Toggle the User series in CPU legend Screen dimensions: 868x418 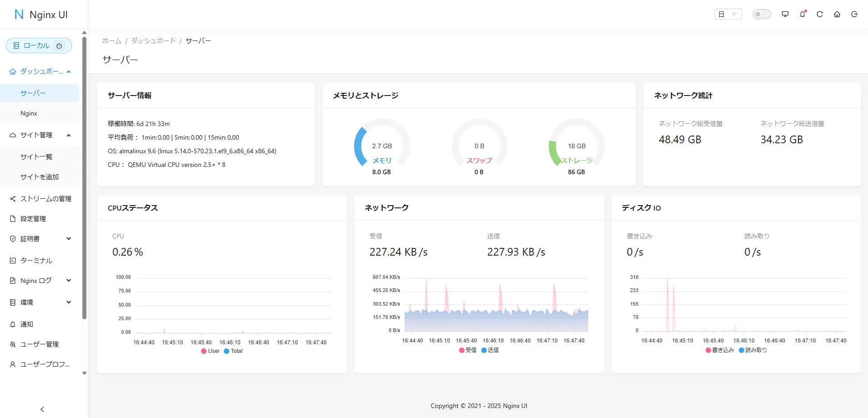(210, 351)
